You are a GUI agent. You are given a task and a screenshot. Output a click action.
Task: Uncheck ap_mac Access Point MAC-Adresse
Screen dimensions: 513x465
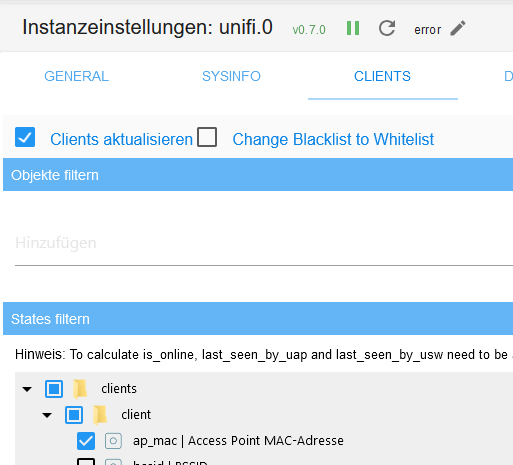[x=86, y=441]
